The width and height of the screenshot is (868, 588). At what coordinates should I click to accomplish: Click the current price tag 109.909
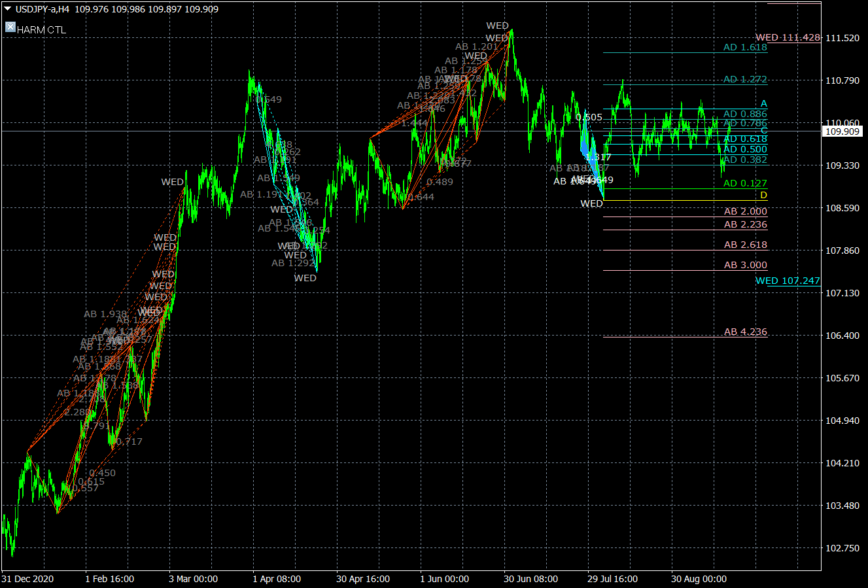842,131
